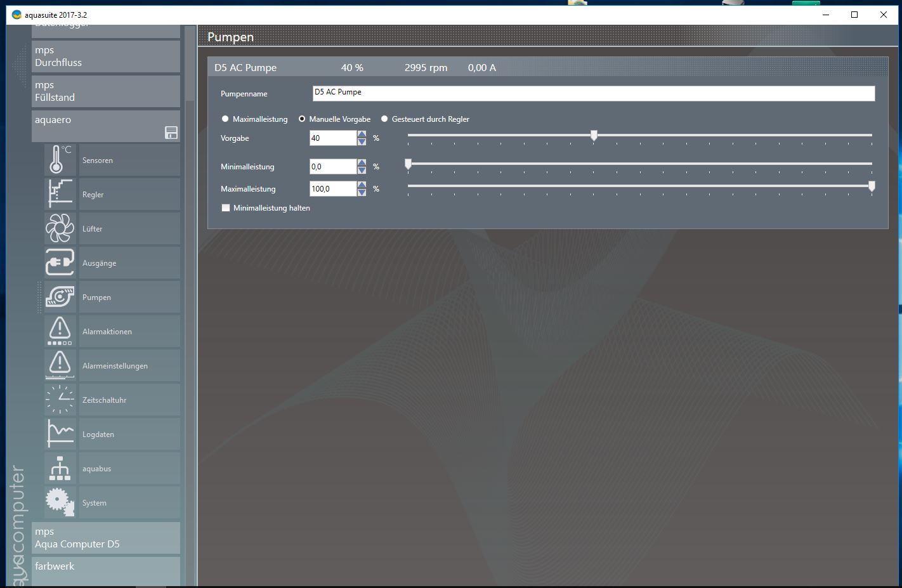Viewport: 902px width, 588px height.
Task: Maximize the aquasuite window
Action: [854, 15]
